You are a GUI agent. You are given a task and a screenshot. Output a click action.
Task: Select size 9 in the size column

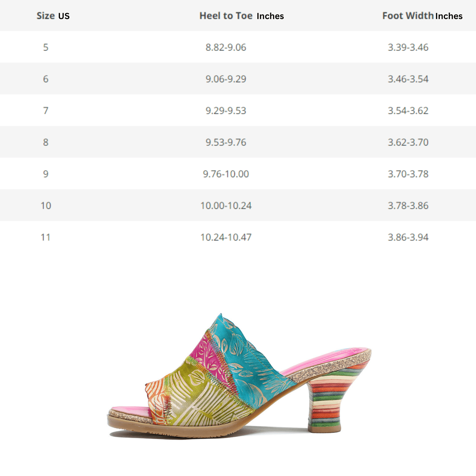coord(46,174)
